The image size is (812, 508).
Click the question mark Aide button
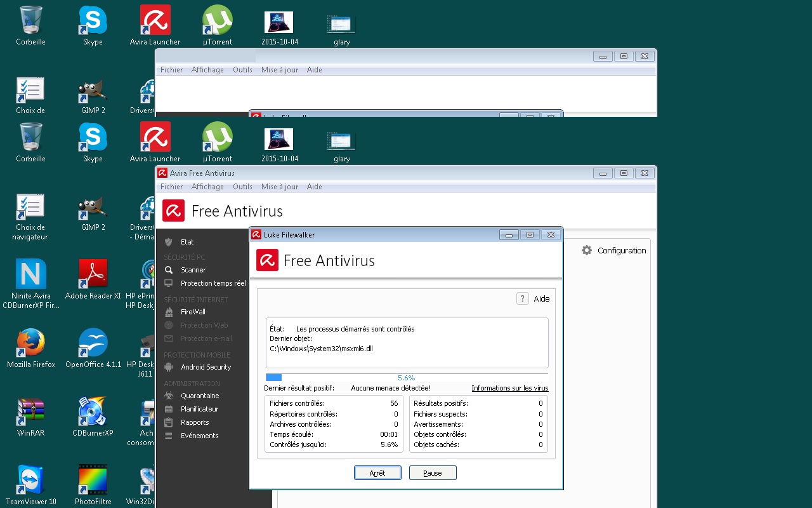pyautogui.click(x=522, y=298)
